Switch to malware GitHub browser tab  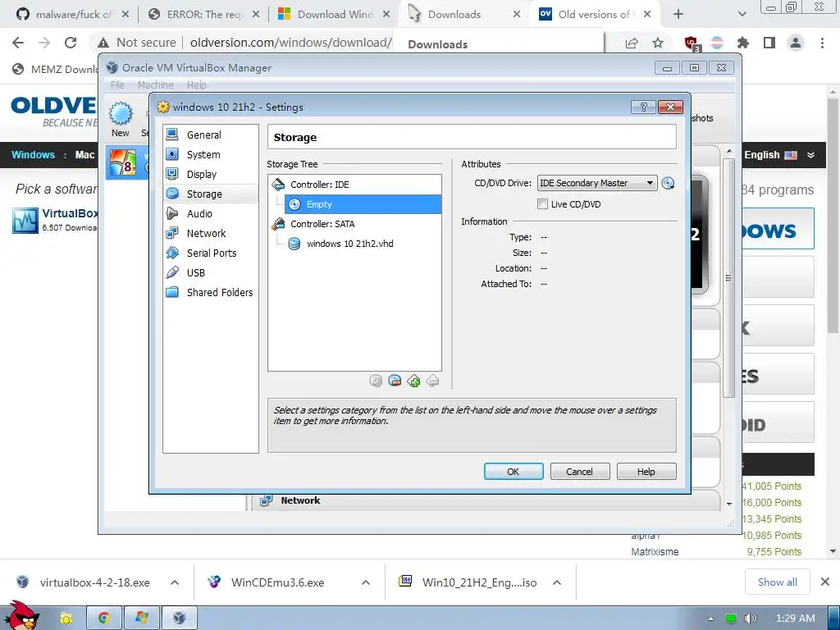(x=72, y=15)
